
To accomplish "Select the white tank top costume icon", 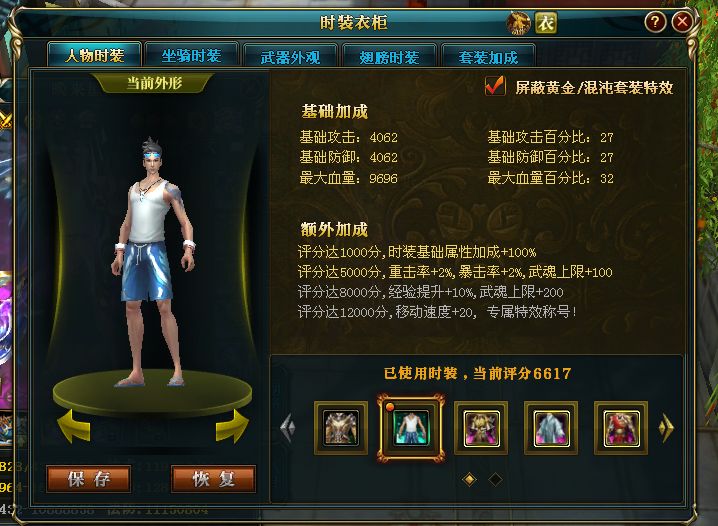I will point(411,428).
